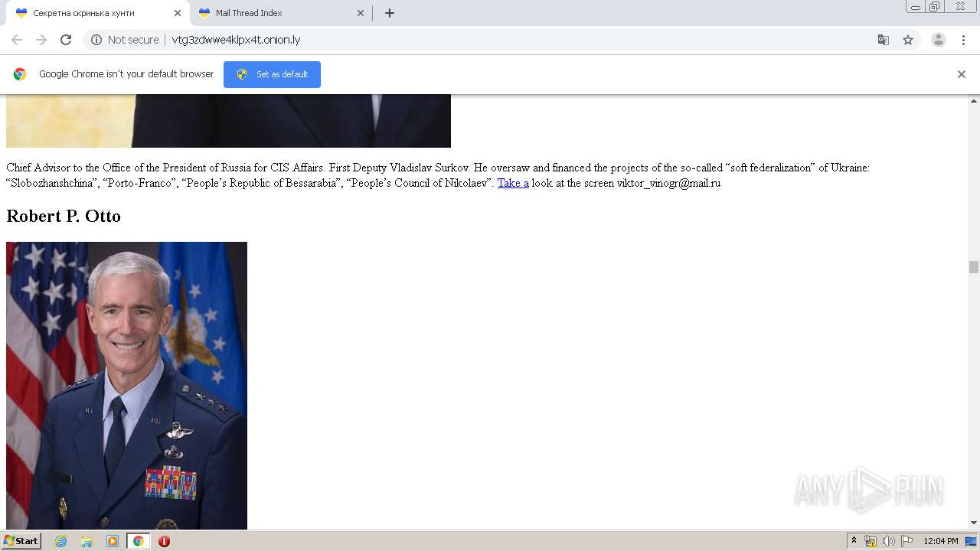The width and height of the screenshot is (980, 551).
Task: Show hidden system tray icons
Action: (x=854, y=541)
